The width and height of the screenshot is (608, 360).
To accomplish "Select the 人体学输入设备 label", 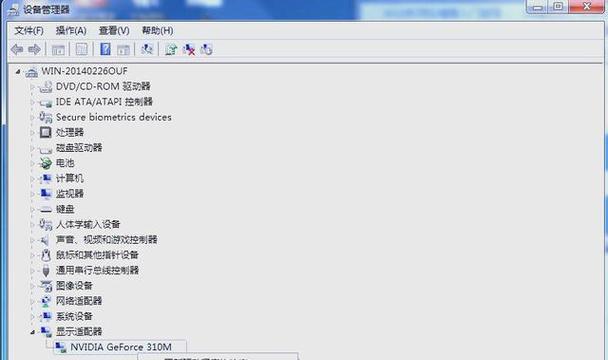I will pos(88,224).
